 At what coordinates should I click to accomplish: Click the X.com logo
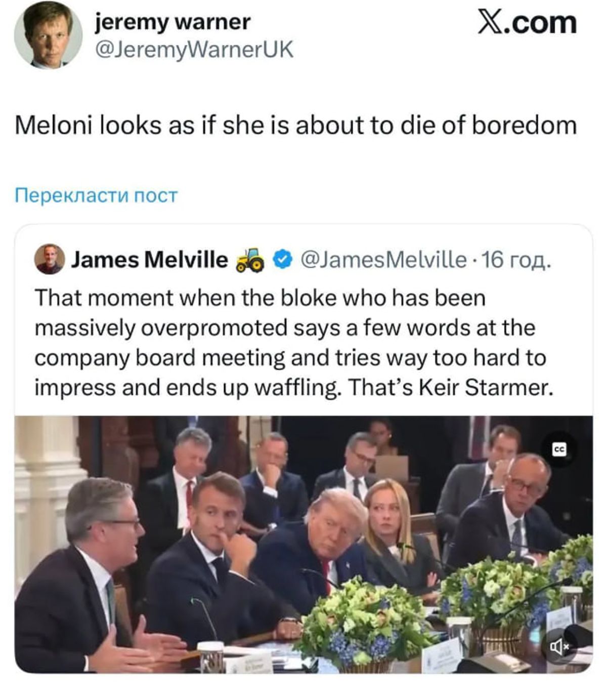527,23
